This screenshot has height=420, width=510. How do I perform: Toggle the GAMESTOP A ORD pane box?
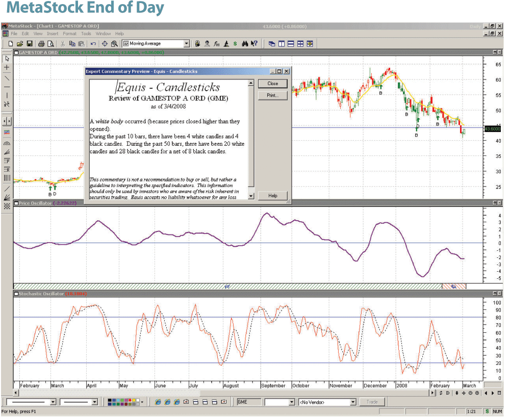click(x=16, y=52)
